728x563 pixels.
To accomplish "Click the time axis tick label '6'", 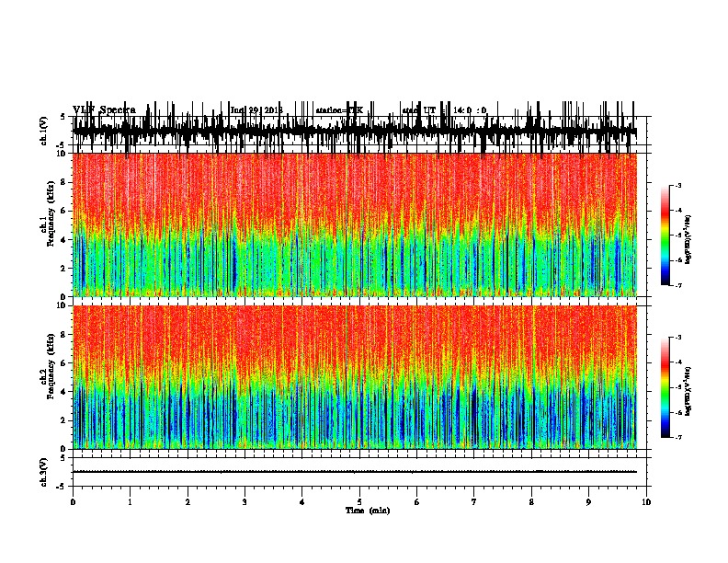I will (x=417, y=502).
